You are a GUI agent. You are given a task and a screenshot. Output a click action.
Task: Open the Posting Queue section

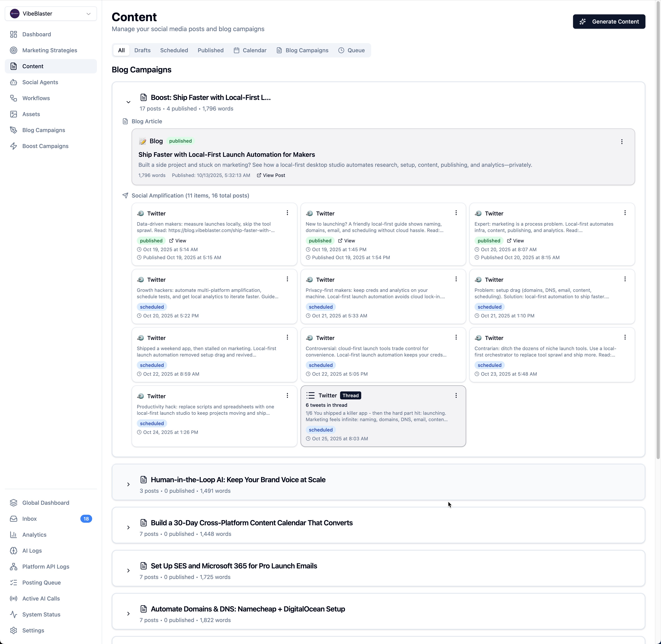[x=41, y=582]
